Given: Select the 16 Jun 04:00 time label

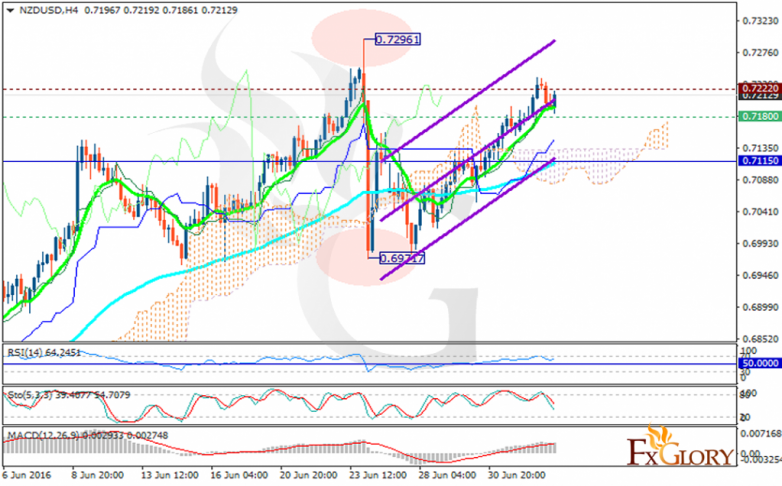Looking at the screenshot, I should point(238,475).
